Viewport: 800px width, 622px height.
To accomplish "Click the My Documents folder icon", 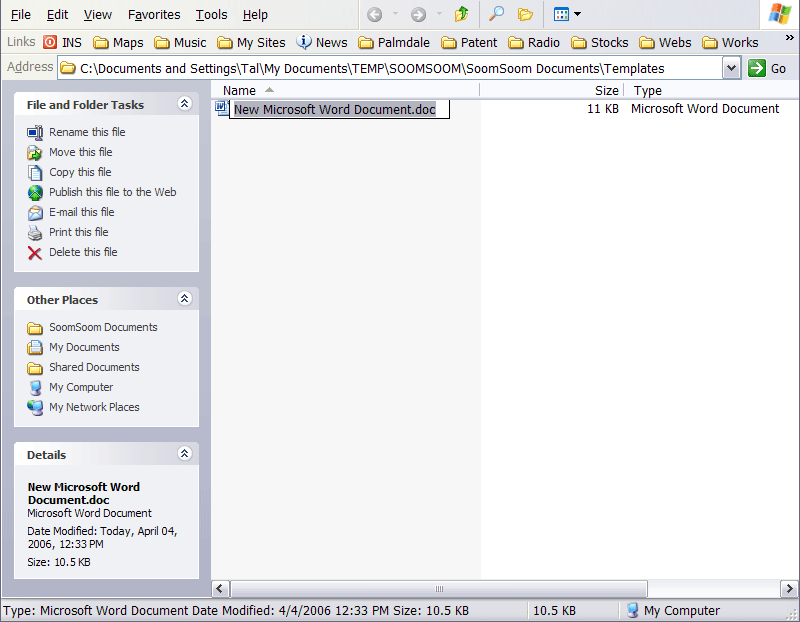I will (x=35, y=347).
